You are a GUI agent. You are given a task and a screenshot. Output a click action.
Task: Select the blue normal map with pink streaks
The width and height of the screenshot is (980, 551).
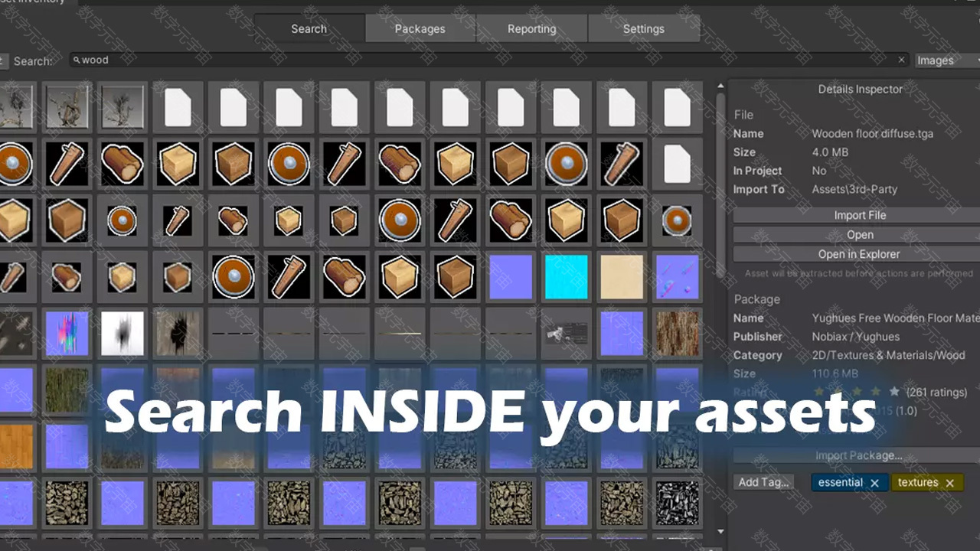pyautogui.click(x=678, y=277)
